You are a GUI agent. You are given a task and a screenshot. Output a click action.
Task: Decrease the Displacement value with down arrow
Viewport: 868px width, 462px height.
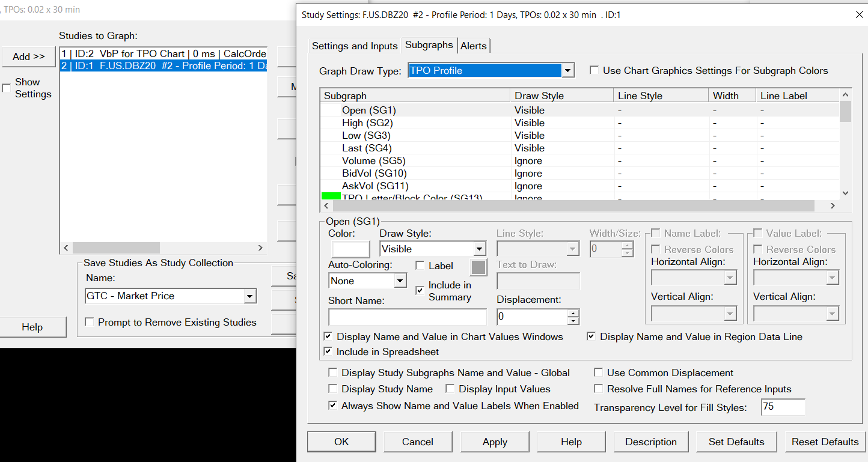click(x=573, y=321)
